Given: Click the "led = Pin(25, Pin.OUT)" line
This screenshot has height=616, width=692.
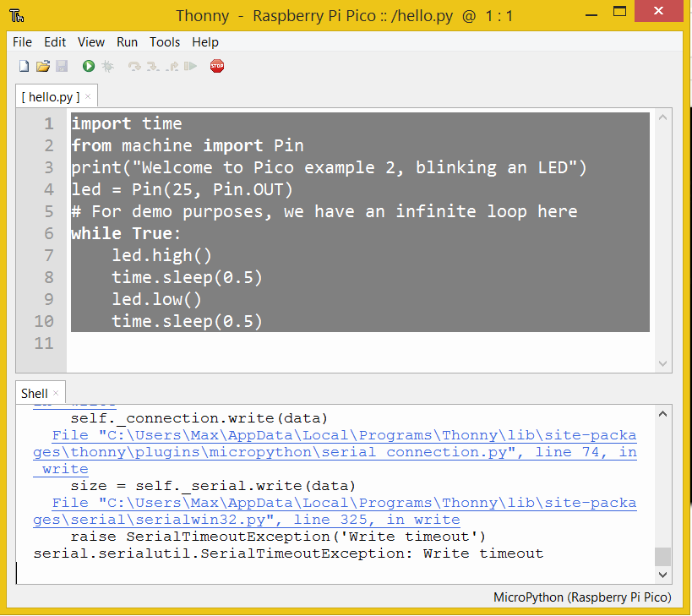Looking at the screenshot, I should [x=182, y=190].
